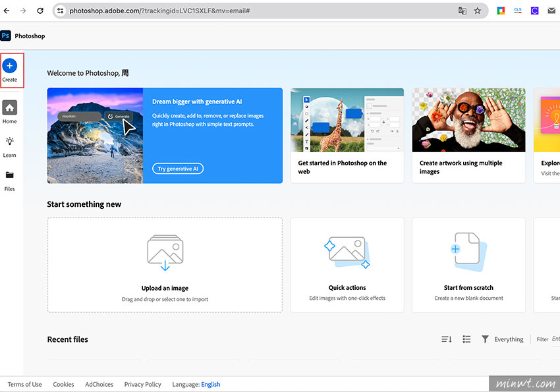Screen dimensions: 560x392
Task: Open Create artwork using multiple images card
Action: coord(468,136)
